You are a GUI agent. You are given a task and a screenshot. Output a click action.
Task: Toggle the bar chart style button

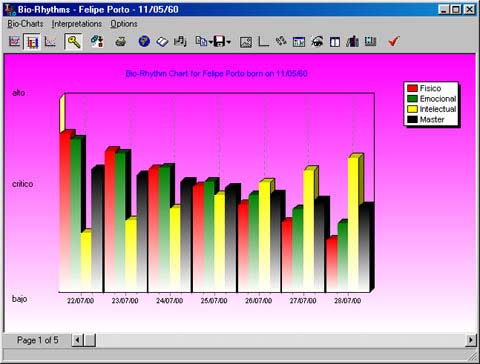point(32,42)
